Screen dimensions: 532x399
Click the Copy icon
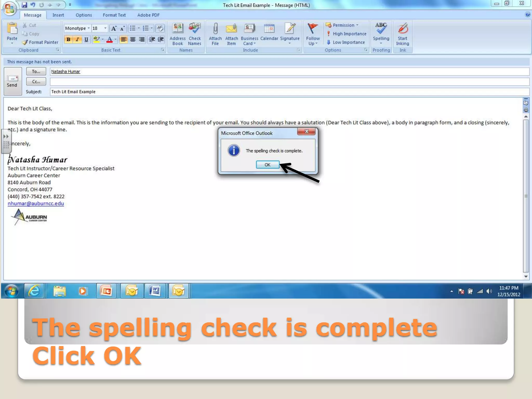25,34
